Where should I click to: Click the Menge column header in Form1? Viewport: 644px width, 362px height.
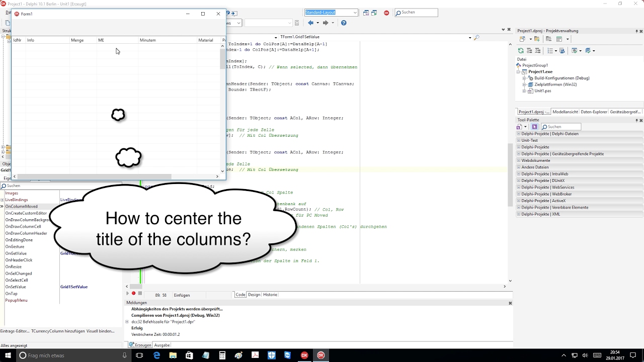[x=83, y=40]
